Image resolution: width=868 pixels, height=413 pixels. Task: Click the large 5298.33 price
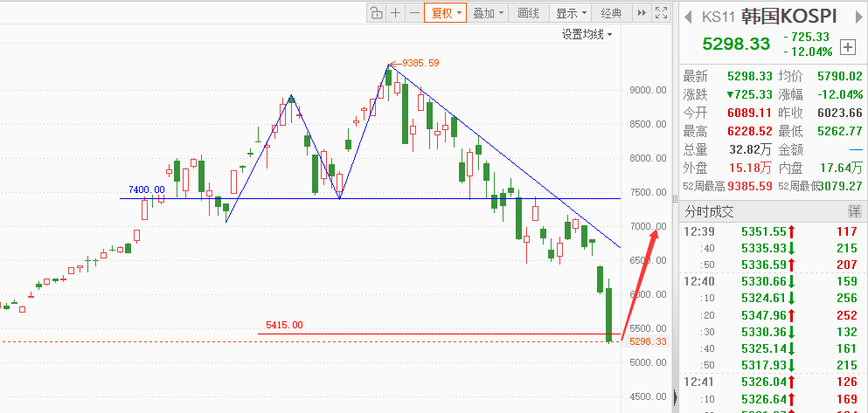point(736,44)
